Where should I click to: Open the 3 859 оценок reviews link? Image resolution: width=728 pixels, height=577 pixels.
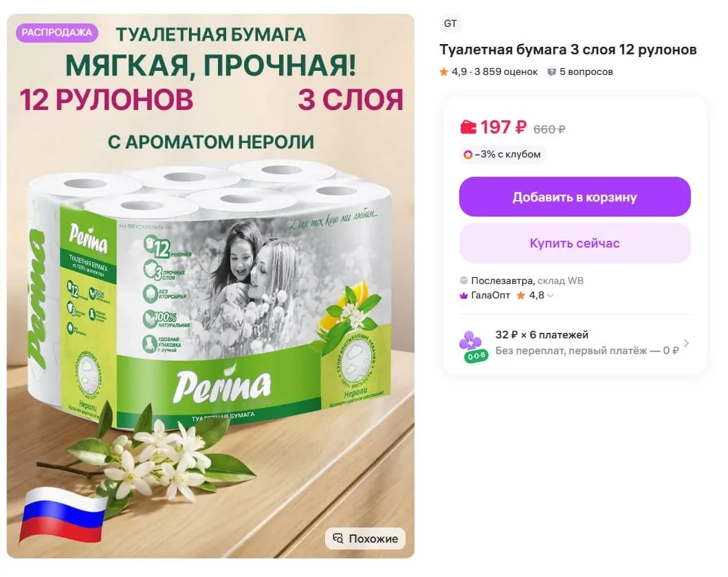coord(506,72)
